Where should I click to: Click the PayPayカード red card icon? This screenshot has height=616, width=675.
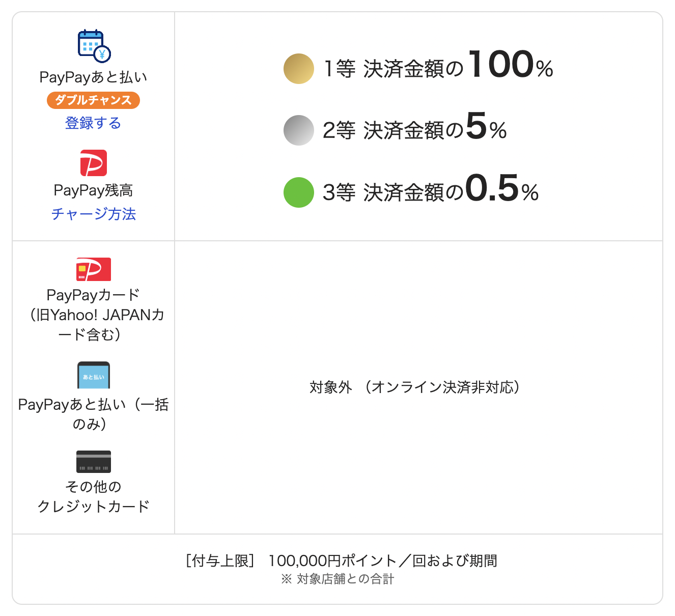coord(94,269)
